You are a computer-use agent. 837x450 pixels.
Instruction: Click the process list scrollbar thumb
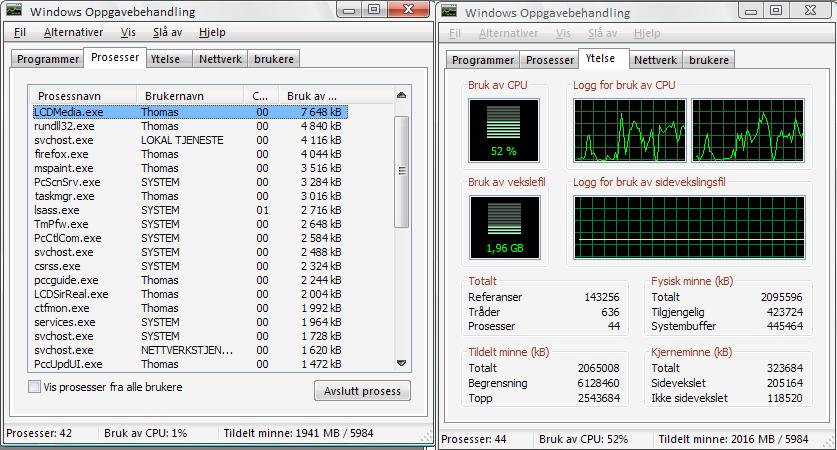pyautogui.click(x=401, y=172)
